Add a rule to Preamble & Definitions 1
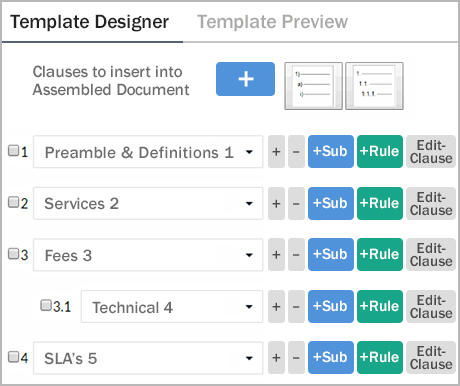 click(380, 151)
